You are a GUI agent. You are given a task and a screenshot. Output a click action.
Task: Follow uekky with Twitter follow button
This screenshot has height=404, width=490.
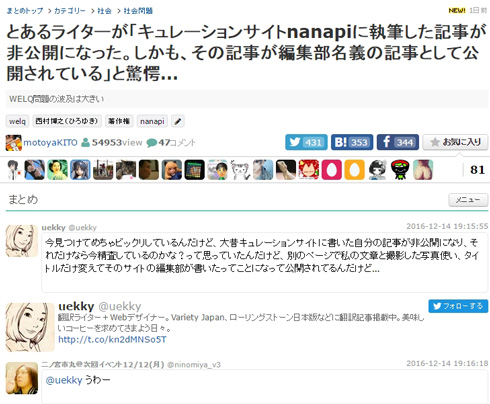coord(458,306)
